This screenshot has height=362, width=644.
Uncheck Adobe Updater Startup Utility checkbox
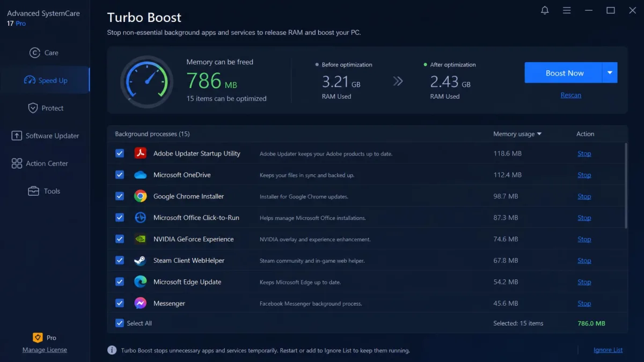(120, 153)
